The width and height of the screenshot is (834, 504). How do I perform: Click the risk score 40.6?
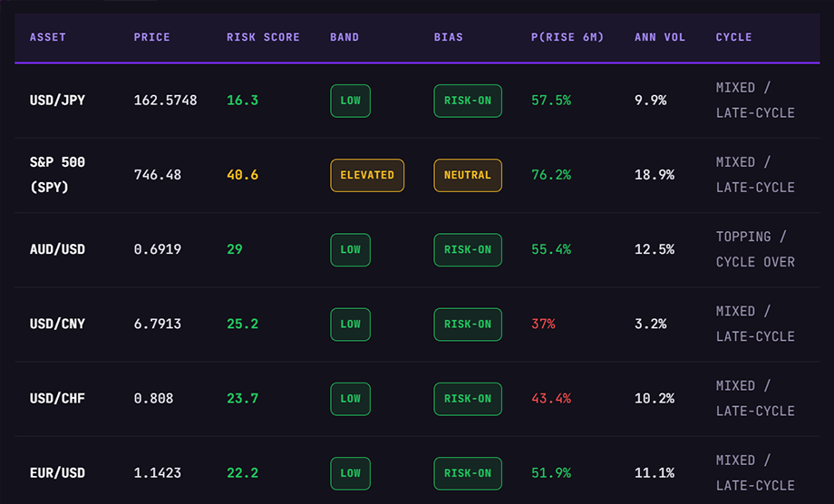pos(243,175)
